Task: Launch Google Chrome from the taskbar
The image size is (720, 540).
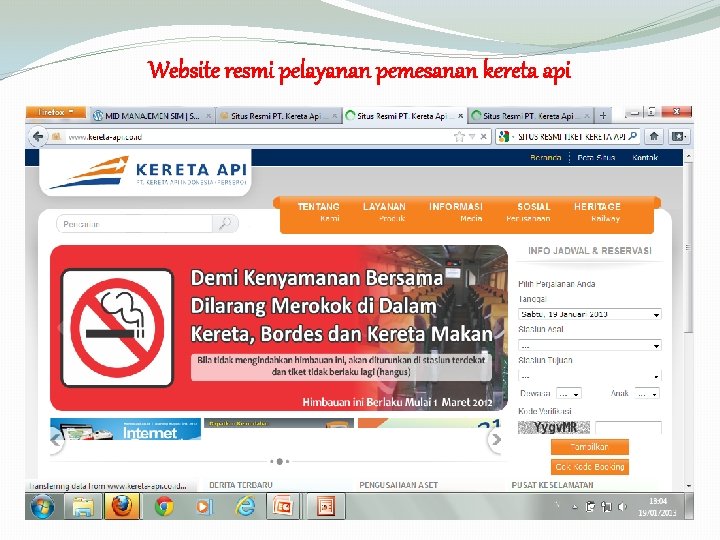Action: 164,506
